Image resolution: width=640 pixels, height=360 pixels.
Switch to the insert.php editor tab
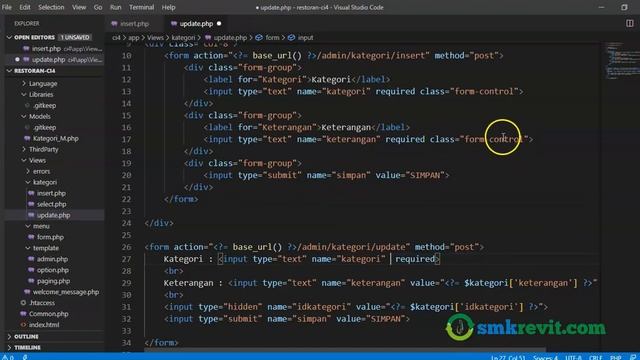click(x=135, y=24)
